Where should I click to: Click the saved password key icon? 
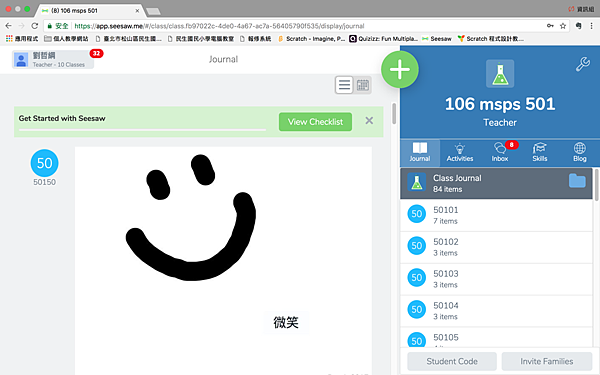tap(550, 26)
